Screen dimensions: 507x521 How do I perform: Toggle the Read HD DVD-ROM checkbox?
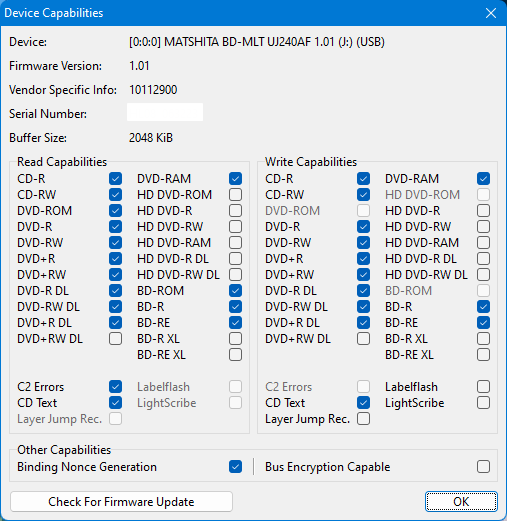pos(235,195)
